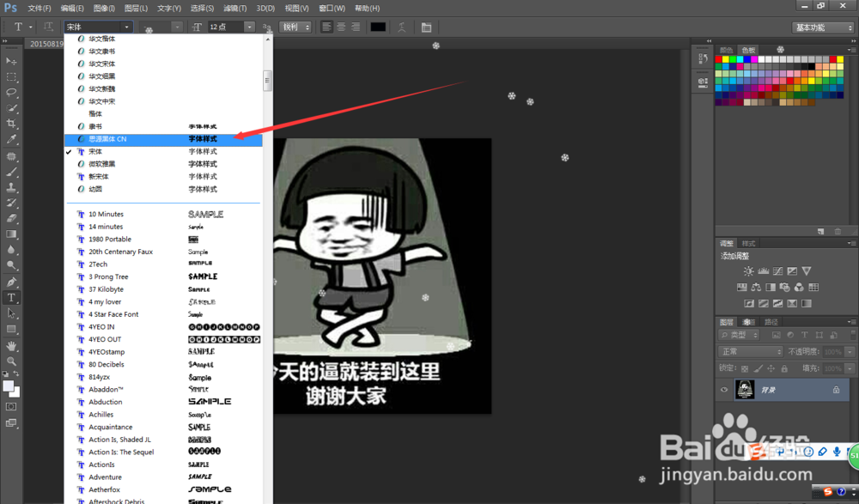
Task: Open the anti-aliasing dropdown 锐利
Action: coord(295,27)
